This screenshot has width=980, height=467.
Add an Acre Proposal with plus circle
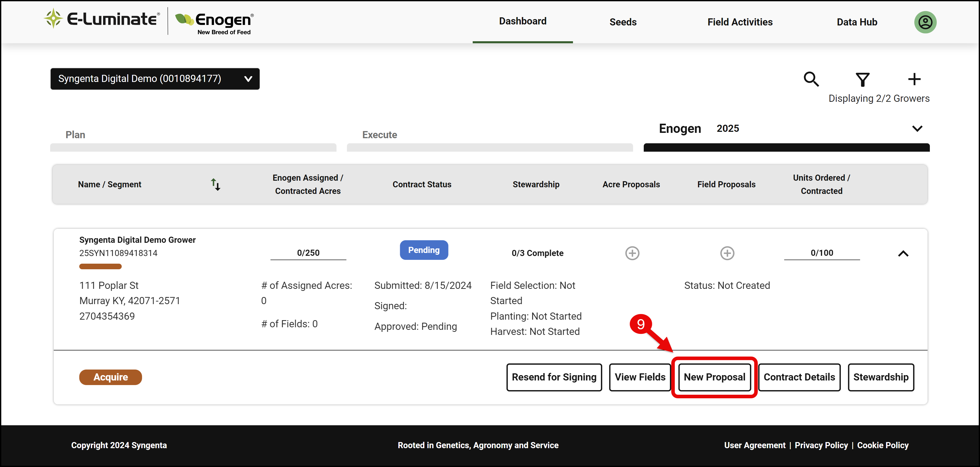click(x=632, y=253)
